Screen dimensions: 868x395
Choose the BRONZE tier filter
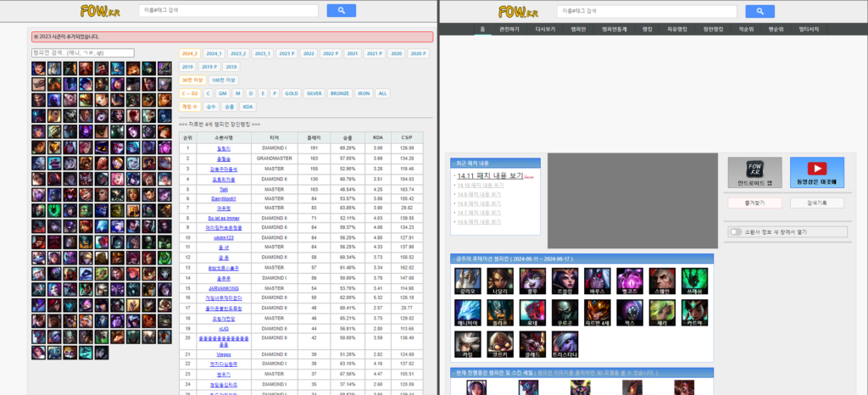click(340, 93)
